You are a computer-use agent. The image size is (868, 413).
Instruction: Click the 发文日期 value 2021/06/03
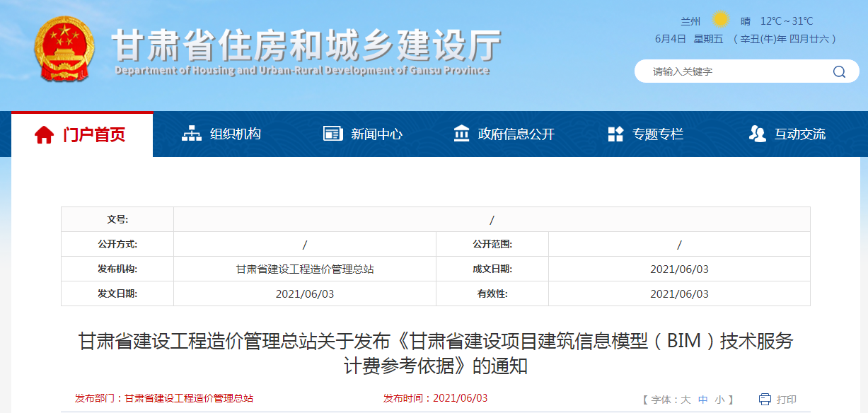305,293
